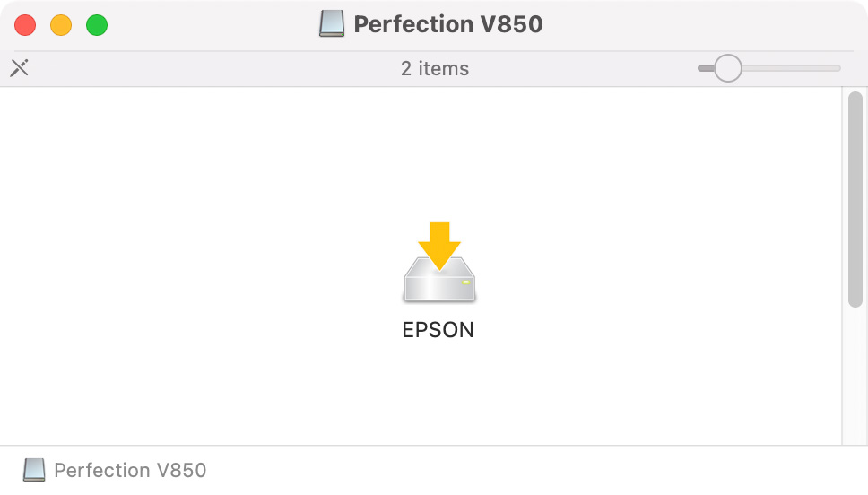868x495 pixels.
Task: Click the drive icon in the path bar
Action: tap(34, 470)
